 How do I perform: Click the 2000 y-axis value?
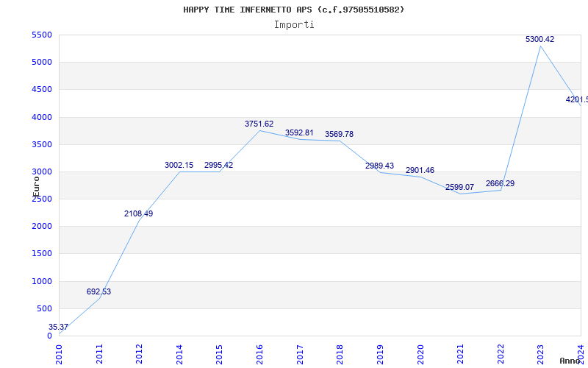pyautogui.click(x=42, y=226)
